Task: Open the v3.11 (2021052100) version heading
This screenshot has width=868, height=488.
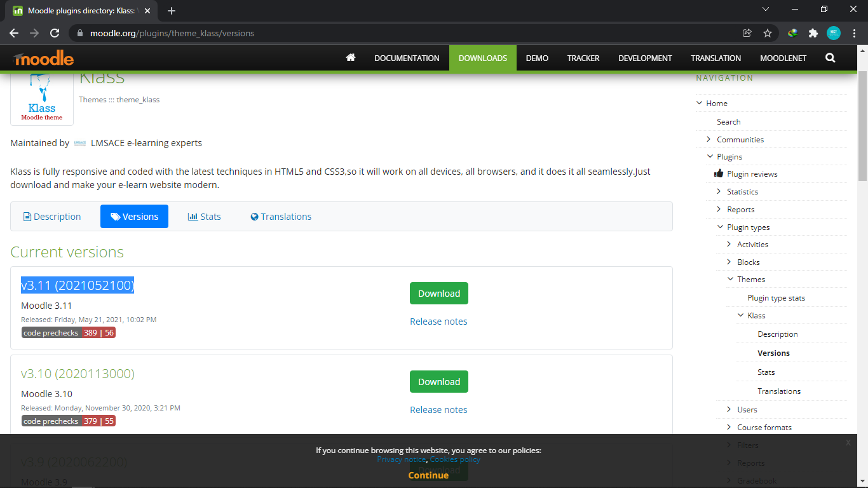Action: tap(78, 285)
